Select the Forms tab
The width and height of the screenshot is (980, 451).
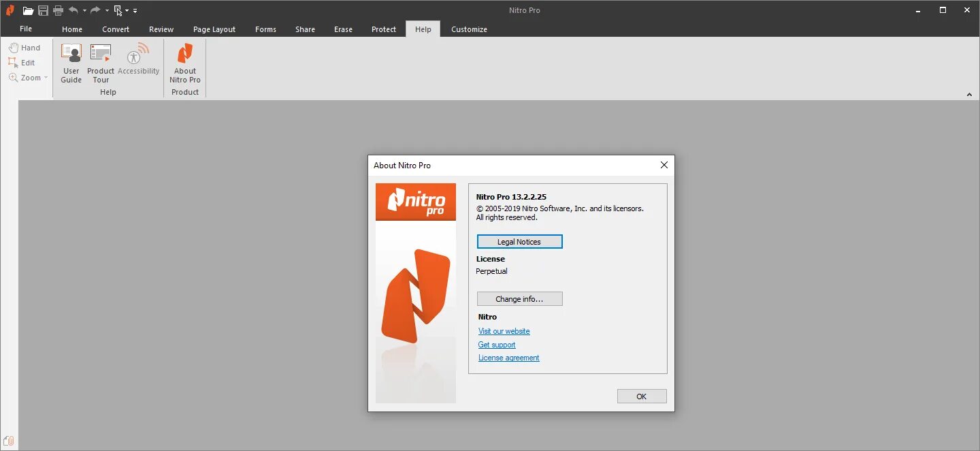tap(265, 29)
